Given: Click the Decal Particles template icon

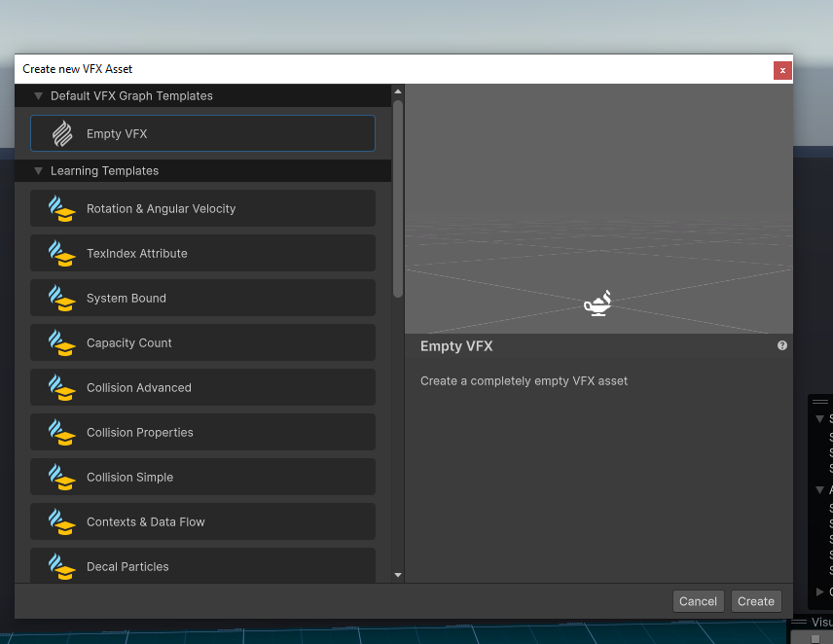Looking at the screenshot, I should tap(61, 566).
